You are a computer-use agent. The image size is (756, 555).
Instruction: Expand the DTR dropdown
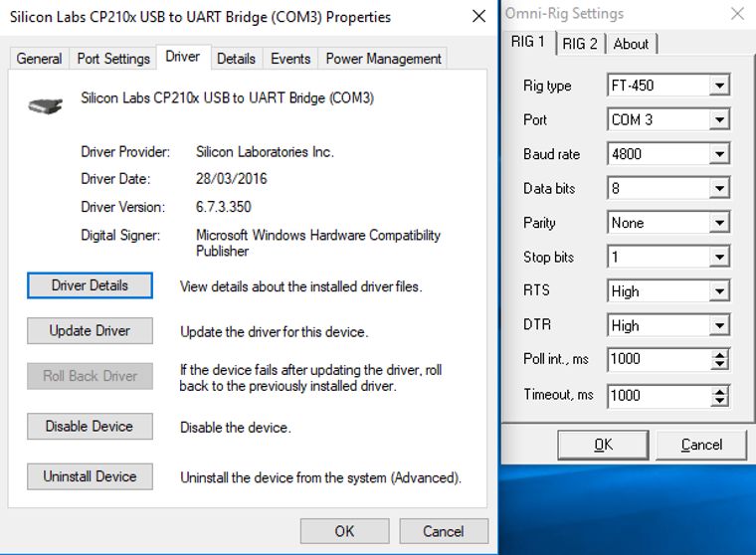coord(719,325)
